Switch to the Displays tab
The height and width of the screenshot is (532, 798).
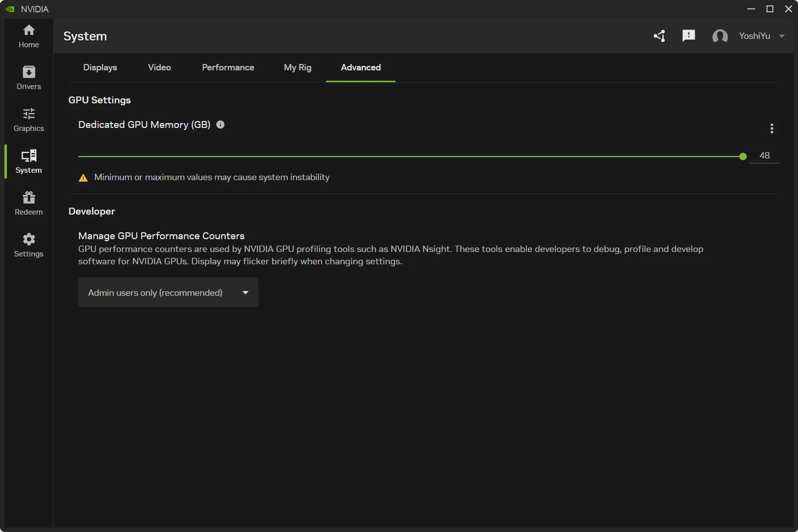pyautogui.click(x=100, y=67)
